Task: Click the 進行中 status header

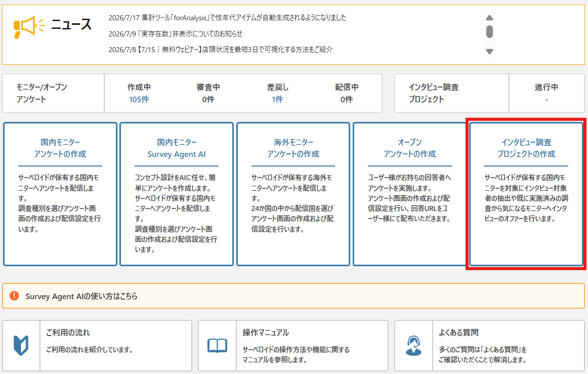Action: click(547, 87)
